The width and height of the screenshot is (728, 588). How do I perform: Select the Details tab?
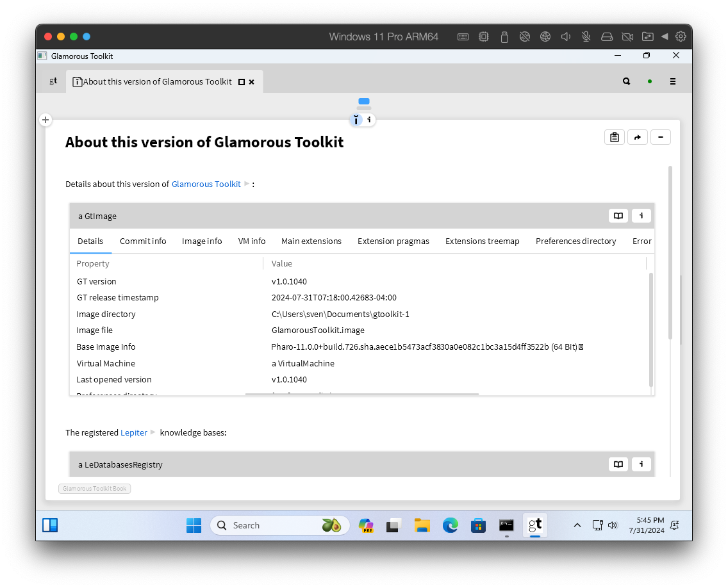(x=90, y=241)
